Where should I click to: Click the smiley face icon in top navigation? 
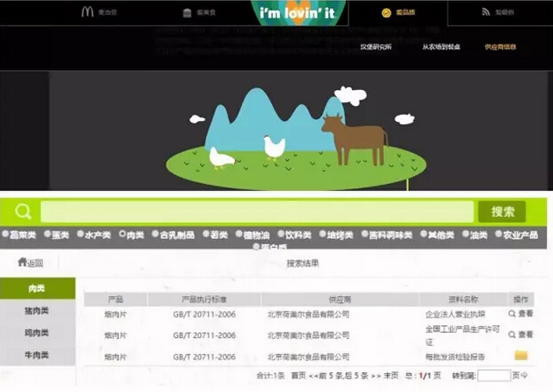coord(386,12)
